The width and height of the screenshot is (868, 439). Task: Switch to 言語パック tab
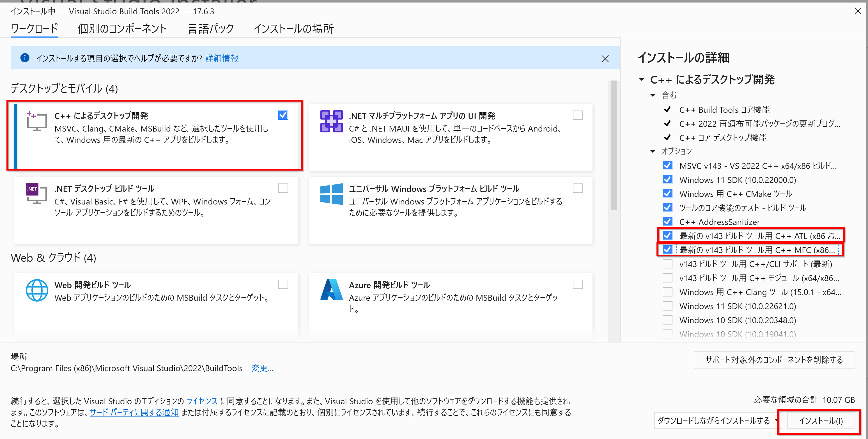[211, 29]
